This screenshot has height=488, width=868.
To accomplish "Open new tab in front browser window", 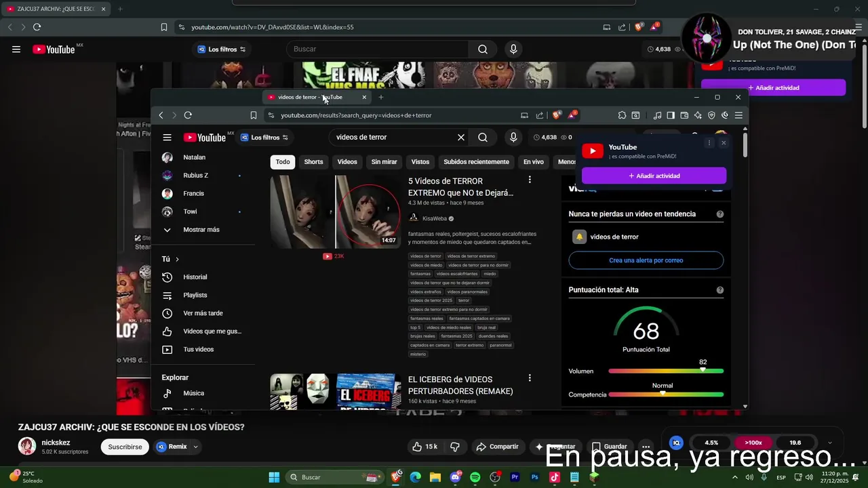I will click(380, 97).
